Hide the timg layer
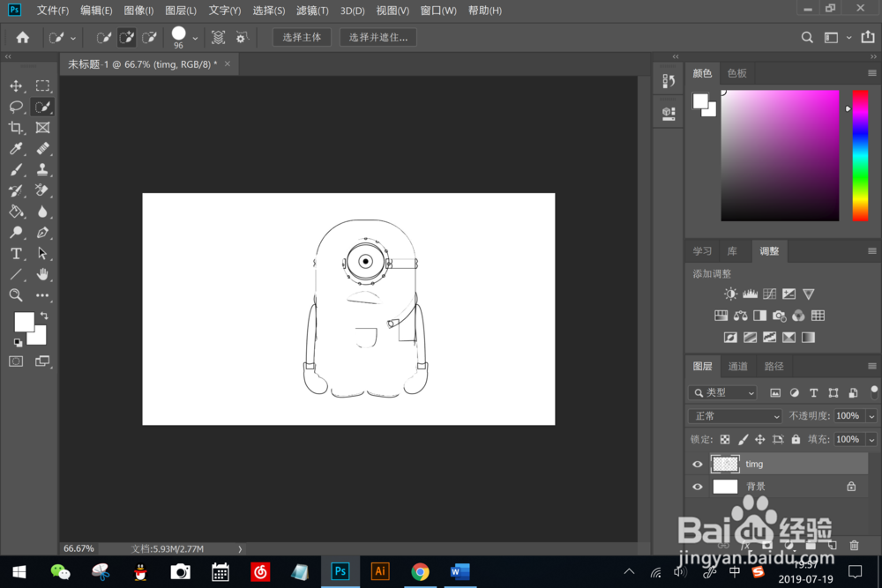 pyautogui.click(x=698, y=465)
